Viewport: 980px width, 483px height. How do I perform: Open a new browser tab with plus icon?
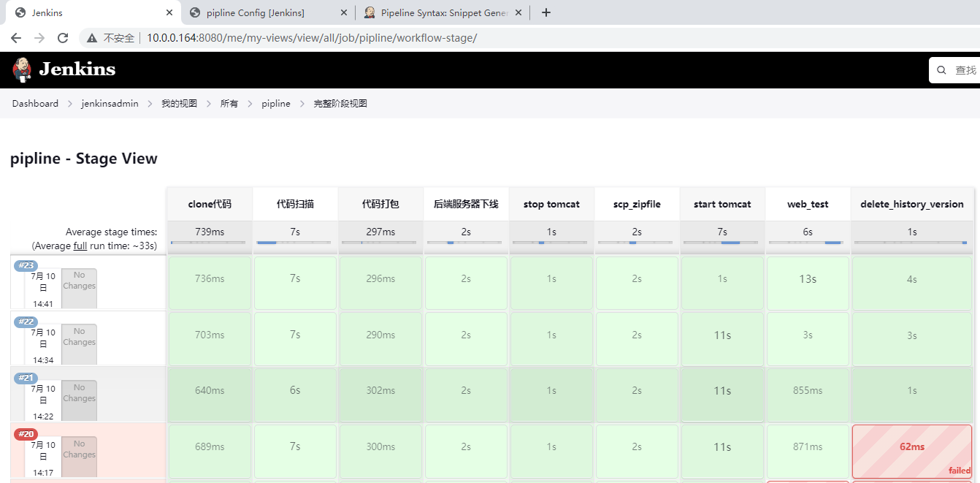point(546,12)
